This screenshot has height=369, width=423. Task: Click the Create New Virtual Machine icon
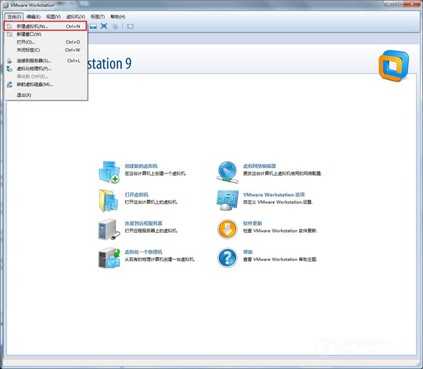[x=109, y=172]
